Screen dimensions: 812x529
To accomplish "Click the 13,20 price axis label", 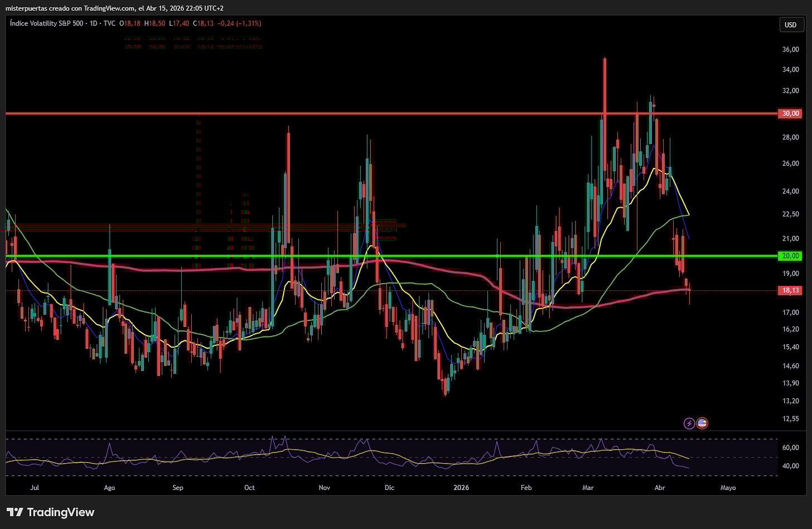I will click(x=790, y=401).
